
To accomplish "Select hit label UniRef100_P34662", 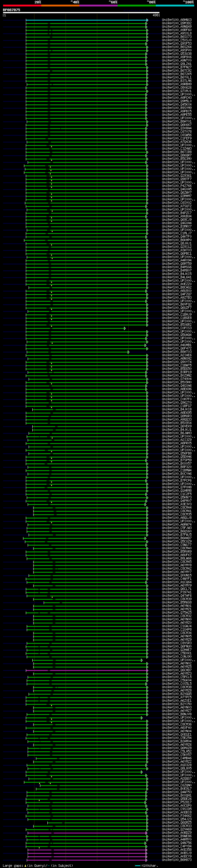I will click(177, 816).
